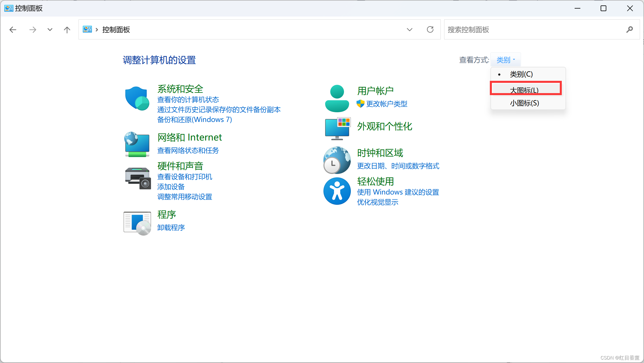Open the User Accounts person icon
644x363 pixels.
pyautogui.click(x=337, y=99)
